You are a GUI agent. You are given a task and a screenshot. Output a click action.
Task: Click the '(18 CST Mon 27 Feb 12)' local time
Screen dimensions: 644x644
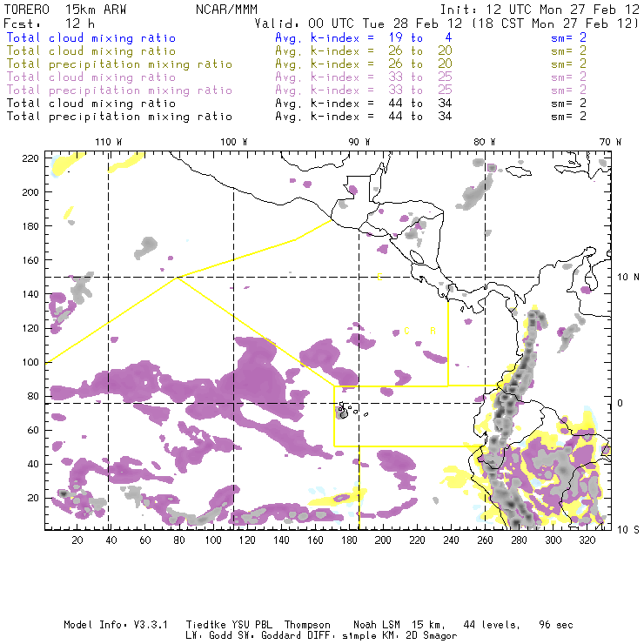555,23
